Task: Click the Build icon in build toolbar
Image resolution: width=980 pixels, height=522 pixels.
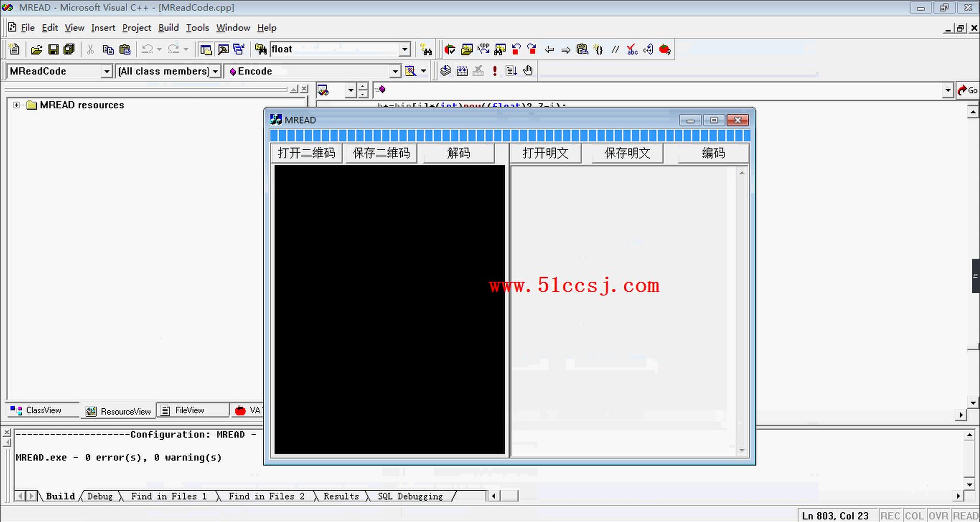Action: coord(462,71)
